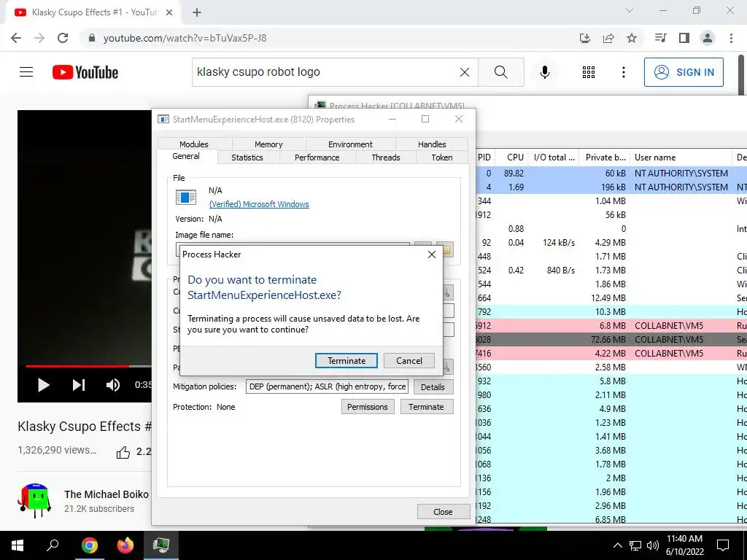Sort processes by I/O total column
Viewport: 747px width, 560px height.
point(554,157)
